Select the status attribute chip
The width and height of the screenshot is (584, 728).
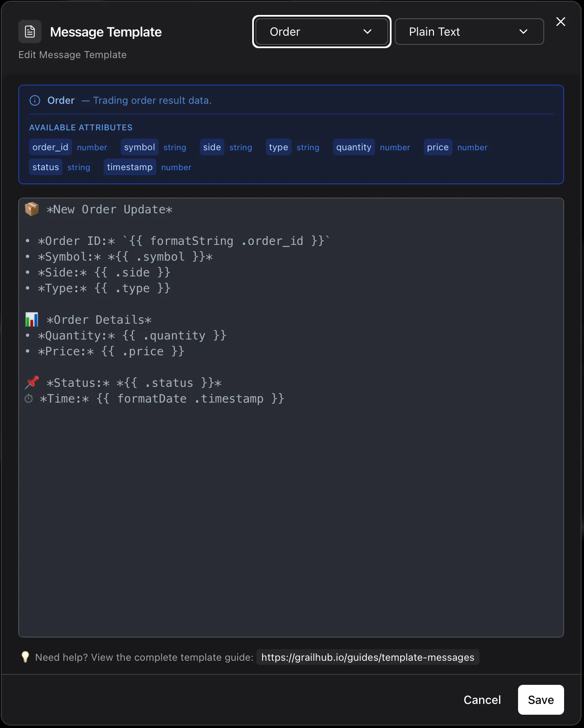pos(46,167)
